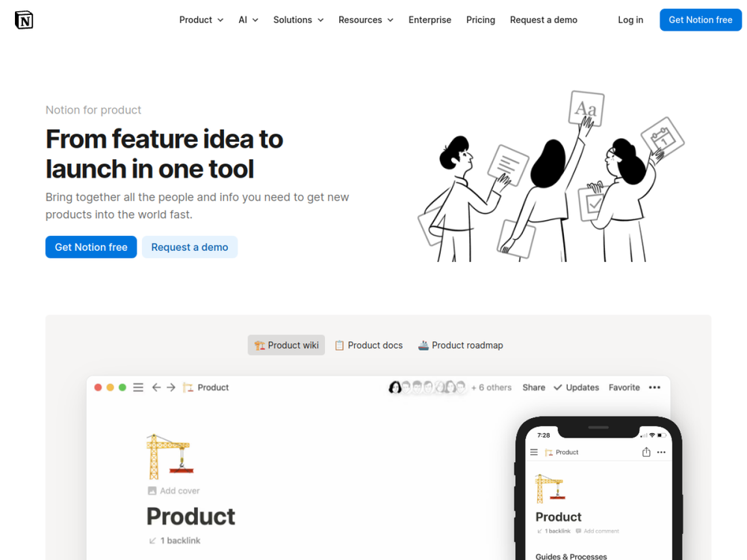The image size is (747, 560).
Task: Expand the AI dropdown menu
Action: coord(248,20)
